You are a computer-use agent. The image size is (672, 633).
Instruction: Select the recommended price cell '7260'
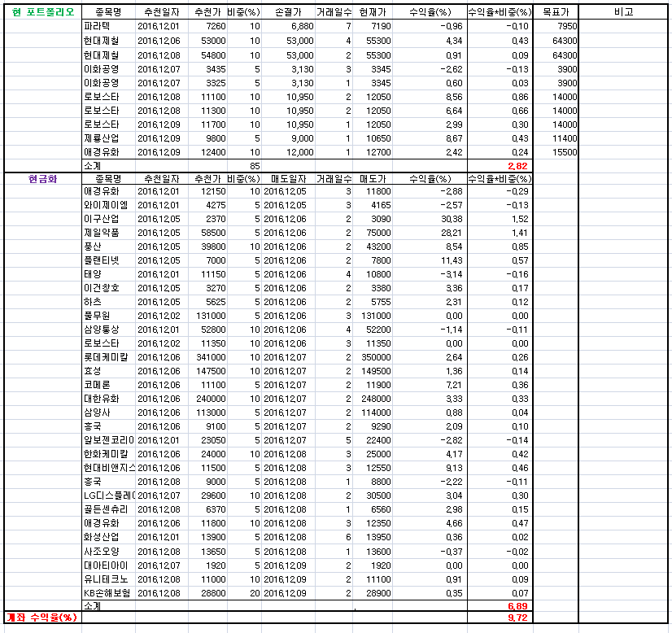pyautogui.click(x=216, y=26)
